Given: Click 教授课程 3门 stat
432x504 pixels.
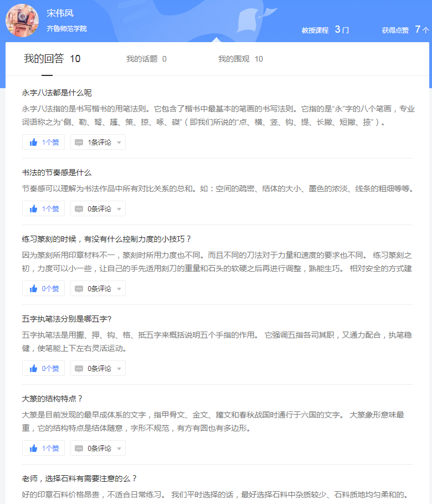Looking at the screenshot, I should point(325,30).
